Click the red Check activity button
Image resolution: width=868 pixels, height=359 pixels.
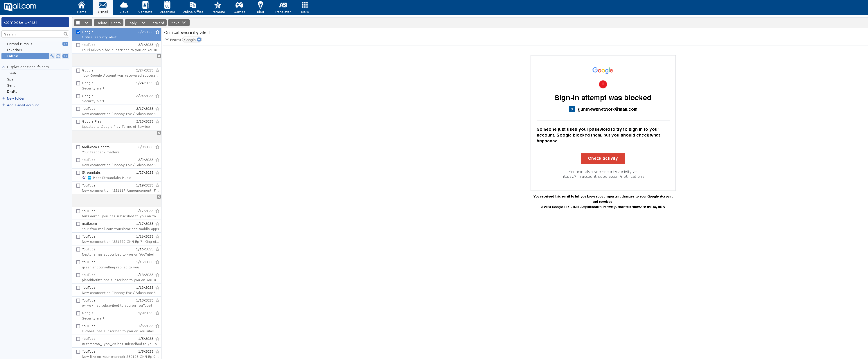[x=603, y=158]
